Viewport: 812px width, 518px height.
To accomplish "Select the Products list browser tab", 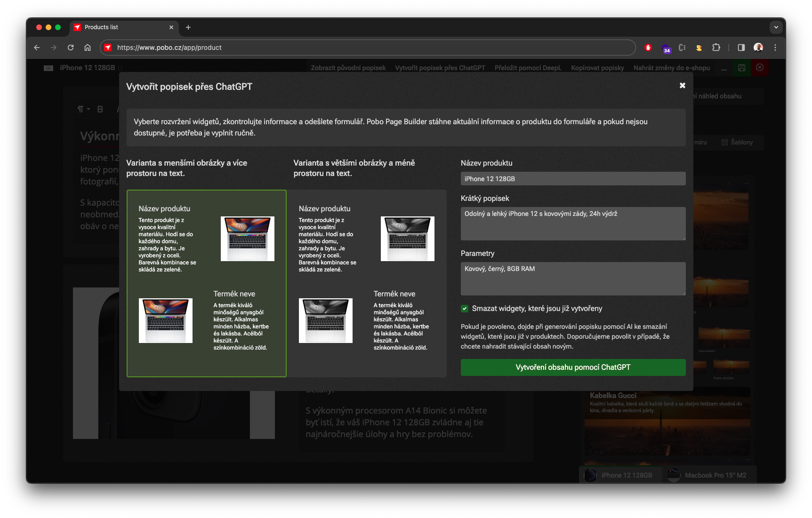I will tap(124, 27).
